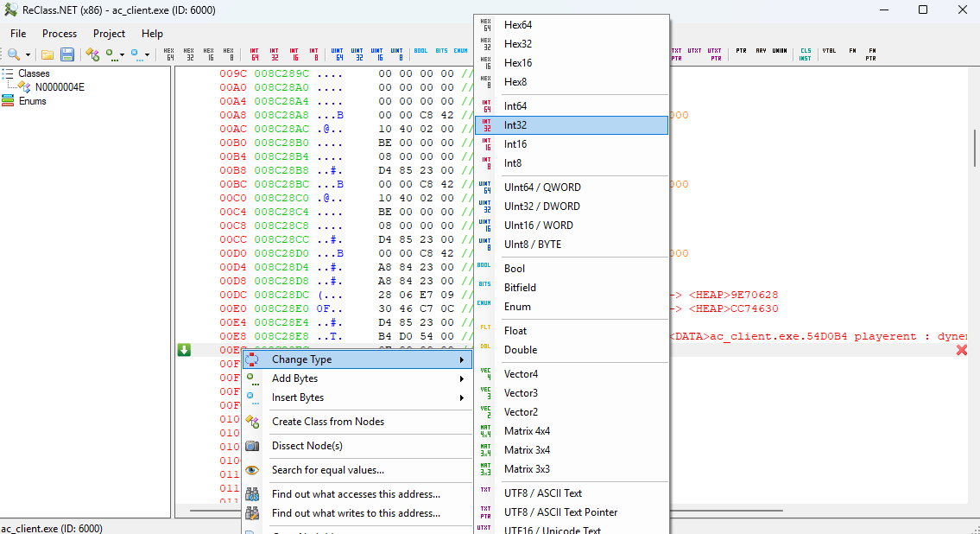
Task: Open the Project menu
Action: click(x=109, y=34)
